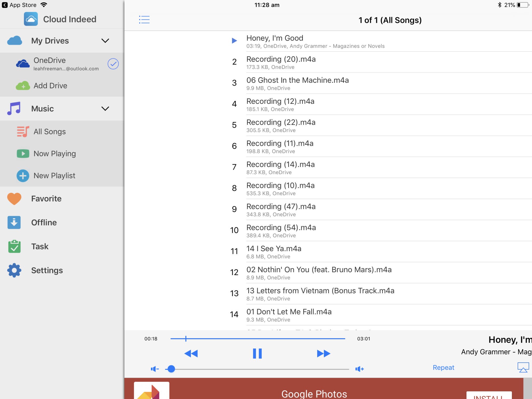Collapse the My Drives section
This screenshot has width=532, height=399.
coord(105,41)
